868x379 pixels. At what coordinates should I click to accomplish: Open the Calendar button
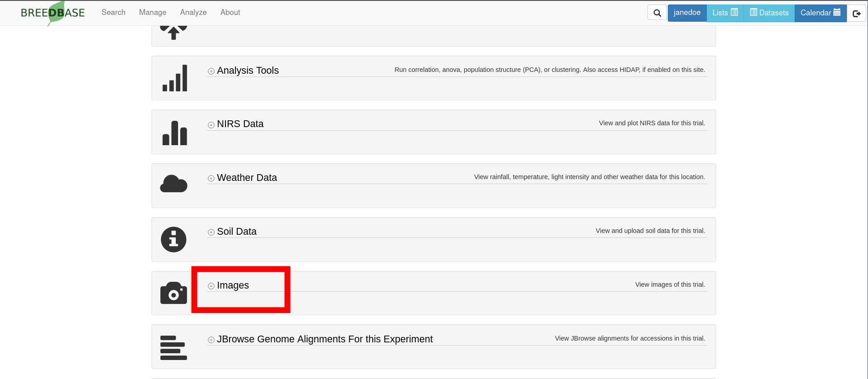(x=820, y=13)
